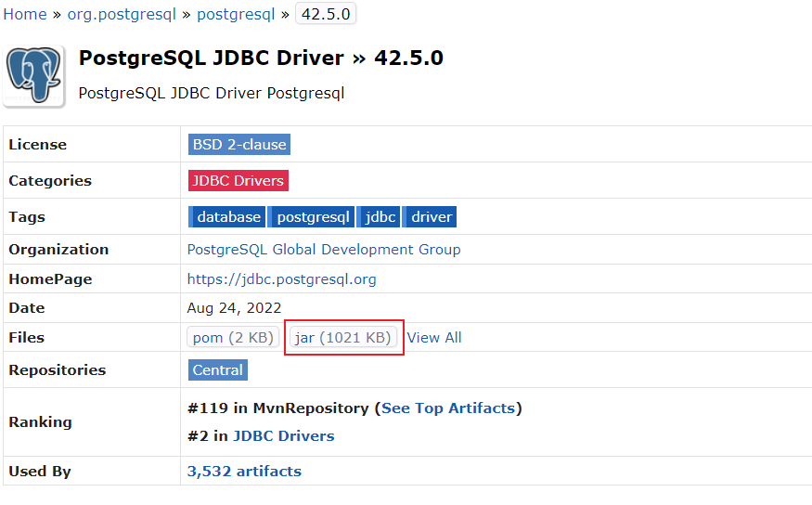812x505 pixels.
Task: Click the postgresql tag
Action: point(313,217)
